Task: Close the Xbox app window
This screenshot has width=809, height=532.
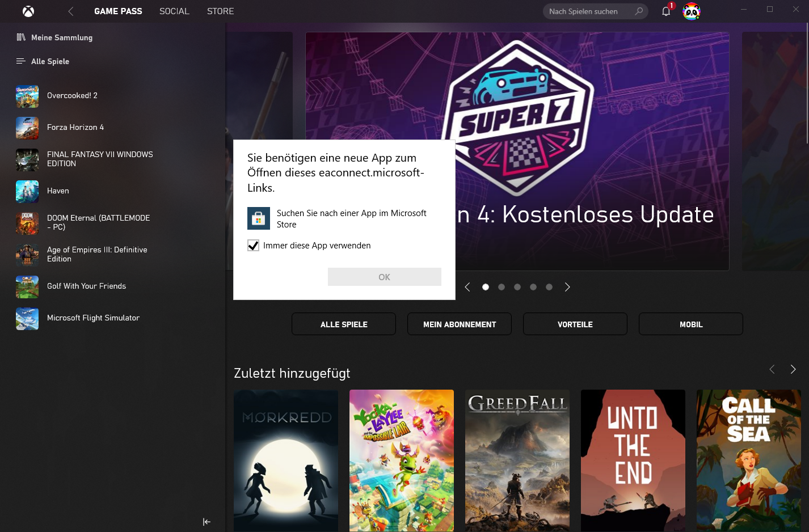Action: (x=796, y=10)
